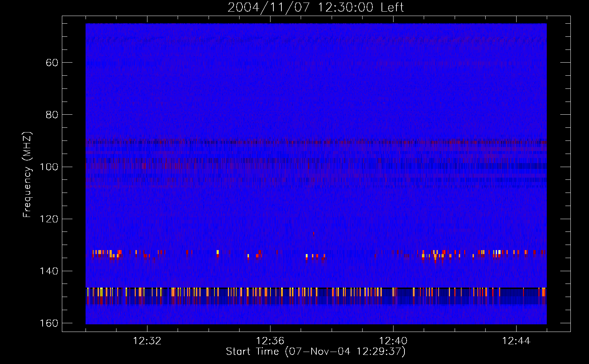
Task: Click the '60' frequency tick label
Action: coord(52,63)
